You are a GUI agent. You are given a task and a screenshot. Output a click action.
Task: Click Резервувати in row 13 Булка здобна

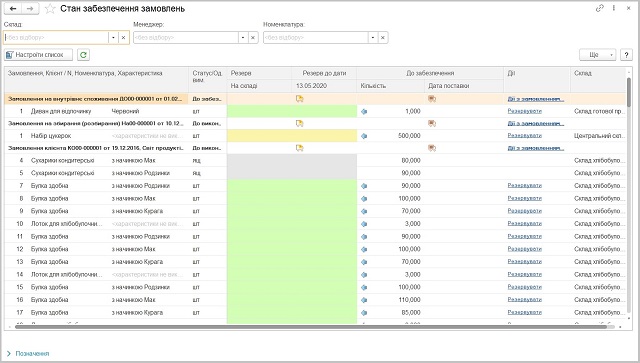pyautogui.click(x=524, y=262)
